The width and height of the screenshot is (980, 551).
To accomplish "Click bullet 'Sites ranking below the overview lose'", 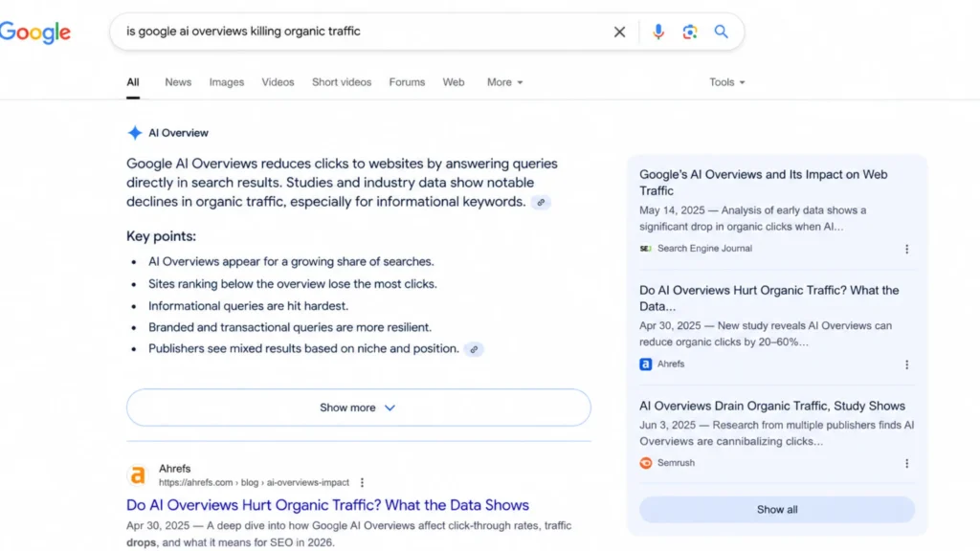I will point(293,283).
